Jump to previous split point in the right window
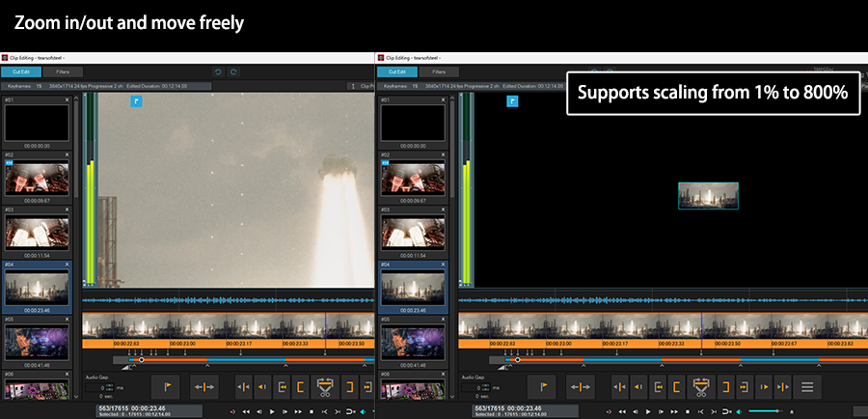868x419 pixels. coord(619,386)
